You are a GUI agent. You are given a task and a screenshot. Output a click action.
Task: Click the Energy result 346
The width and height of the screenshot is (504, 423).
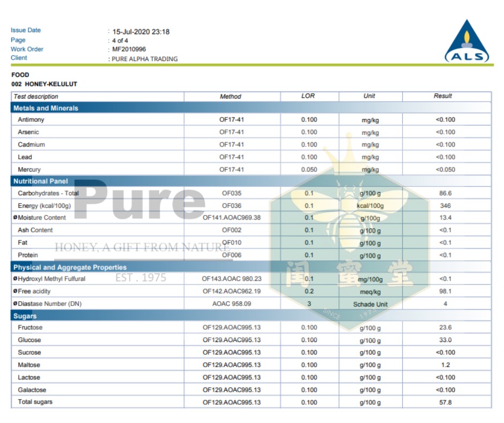tap(445, 206)
